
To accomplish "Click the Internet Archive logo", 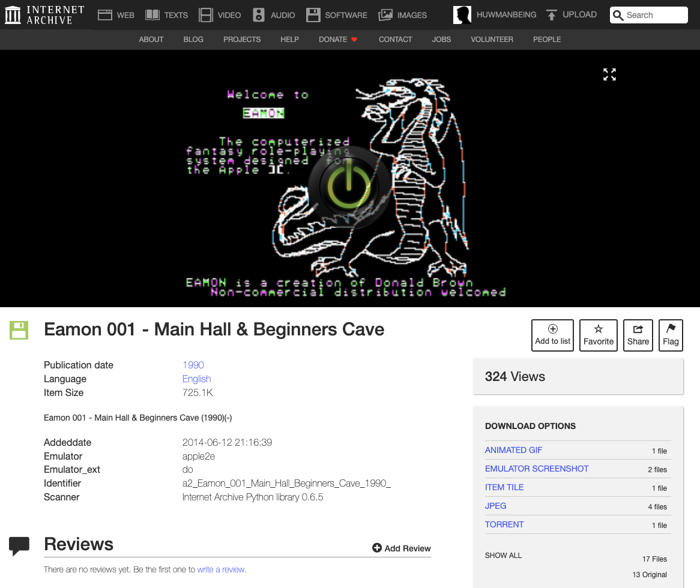I will click(x=44, y=15).
